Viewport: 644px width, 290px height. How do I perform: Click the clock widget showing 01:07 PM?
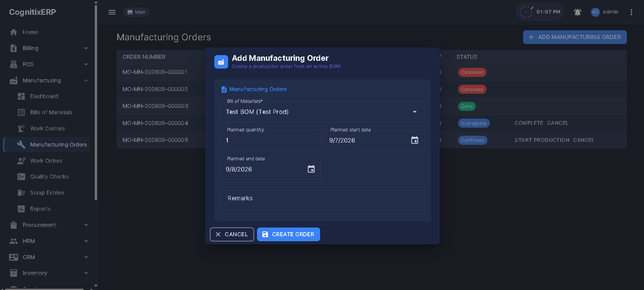pyautogui.click(x=540, y=12)
